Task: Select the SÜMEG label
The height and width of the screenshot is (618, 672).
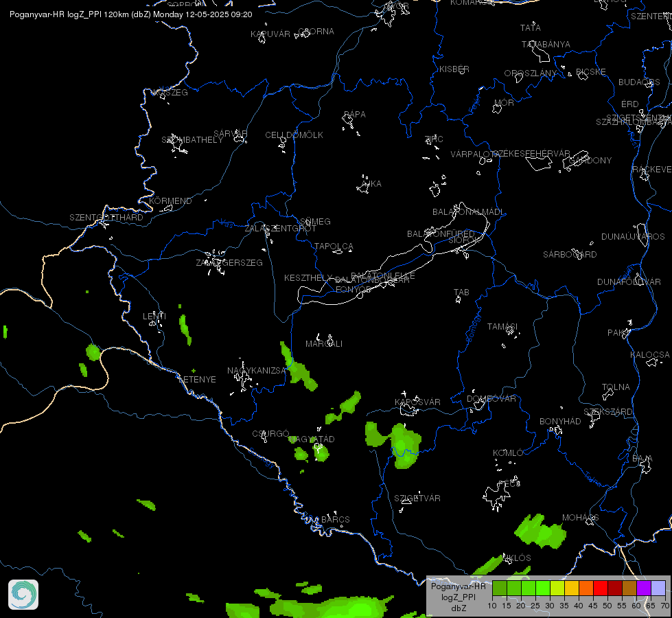Action: click(x=315, y=222)
